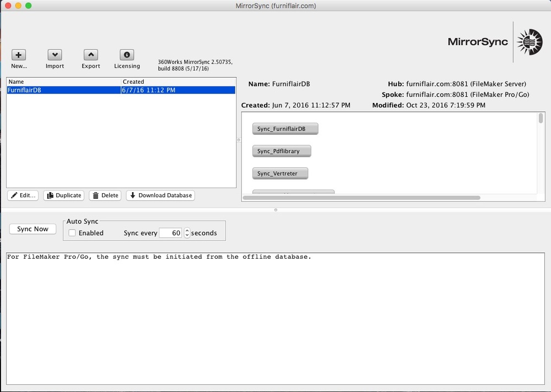Click the horizontal split pane divider handle
This screenshot has width=551, height=392.
tap(275, 210)
